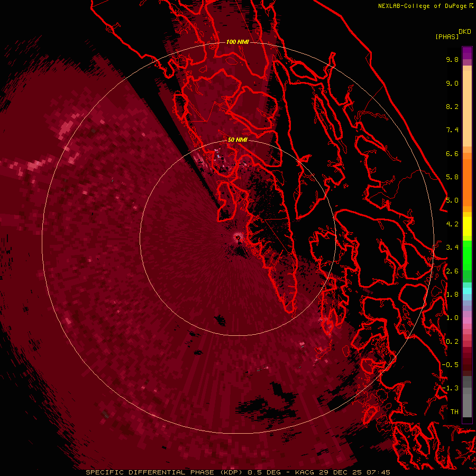Pick the cyan band of the color scale
476x476 pixels.
click(x=467, y=291)
